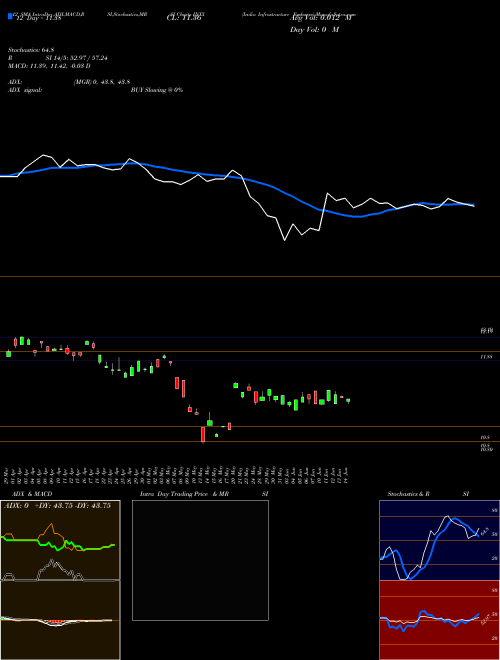Click the 11.88 price axis label
500x660 pixels.
[487, 357]
